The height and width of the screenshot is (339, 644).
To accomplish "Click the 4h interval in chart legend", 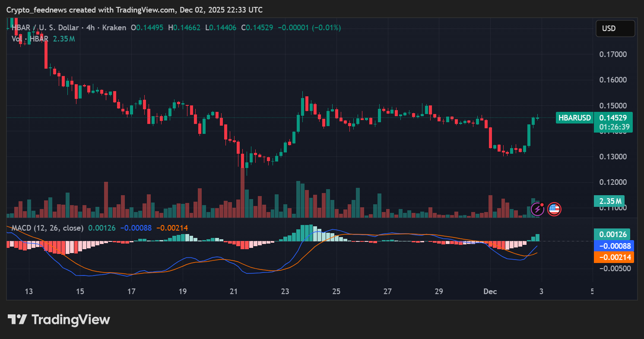I will pos(90,28).
